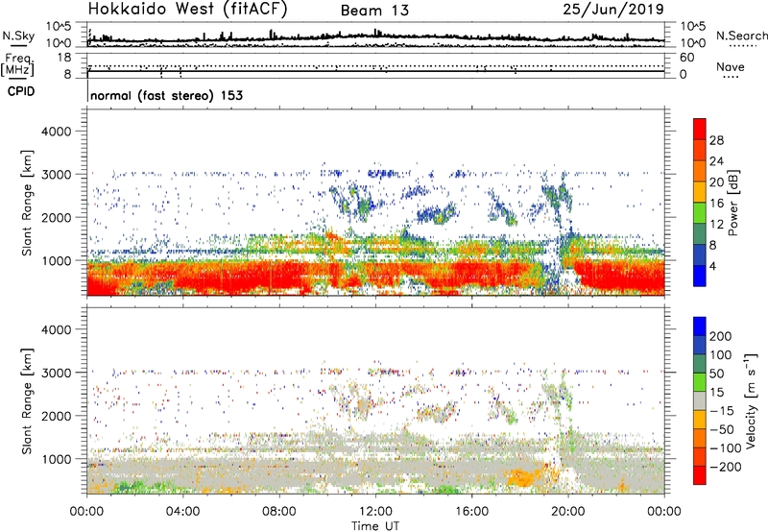Click the date '25/Jun/2019'
Image resolution: width=768 pixels, height=532 pixels.
tap(613, 10)
